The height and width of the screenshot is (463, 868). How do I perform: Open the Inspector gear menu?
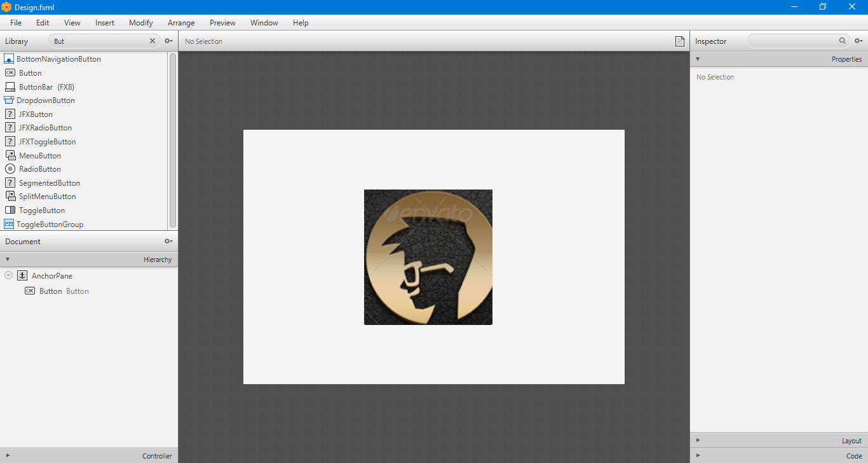tap(858, 41)
